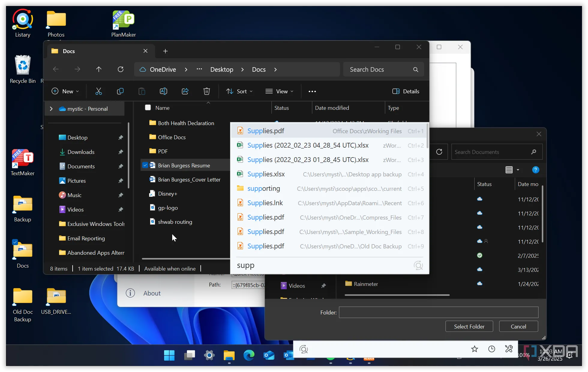Open Listary tools wrench icon

pyautogui.click(x=509, y=349)
